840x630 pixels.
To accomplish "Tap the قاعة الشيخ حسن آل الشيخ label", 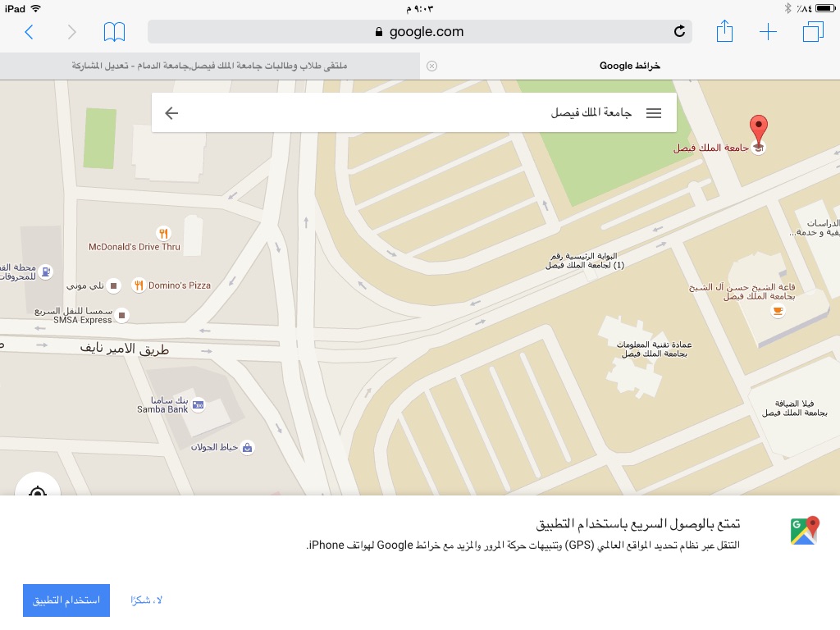I will 742,291.
